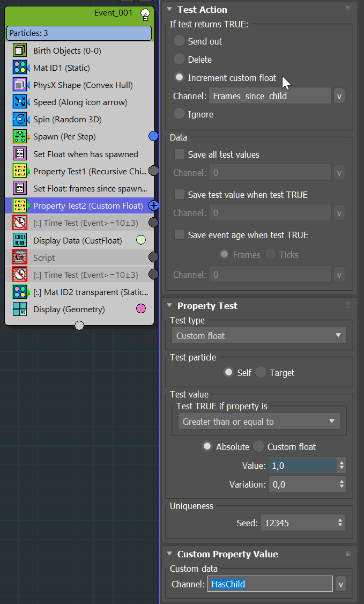Viewport: 364px width, 604px height.
Task: Enable Save all test values checkbox
Action: pos(180,154)
